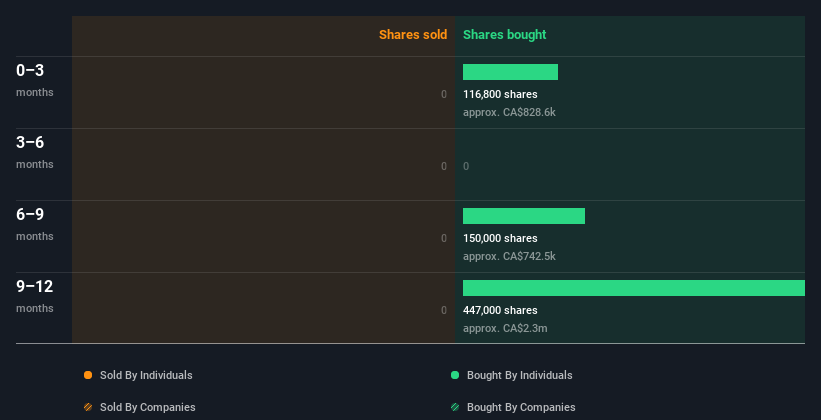
Task: Click the striped Bought By Companies legend icon
Action: click(x=455, y=407)
